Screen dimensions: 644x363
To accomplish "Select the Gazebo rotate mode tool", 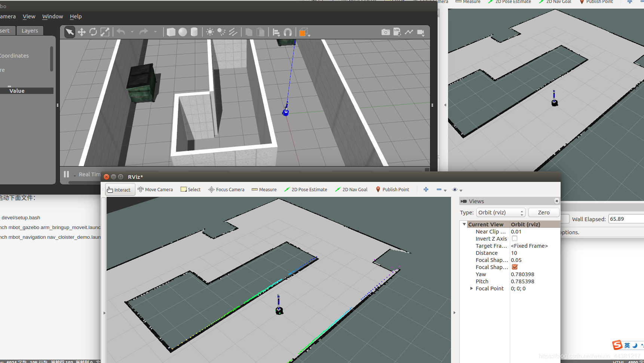I will 93,32.
